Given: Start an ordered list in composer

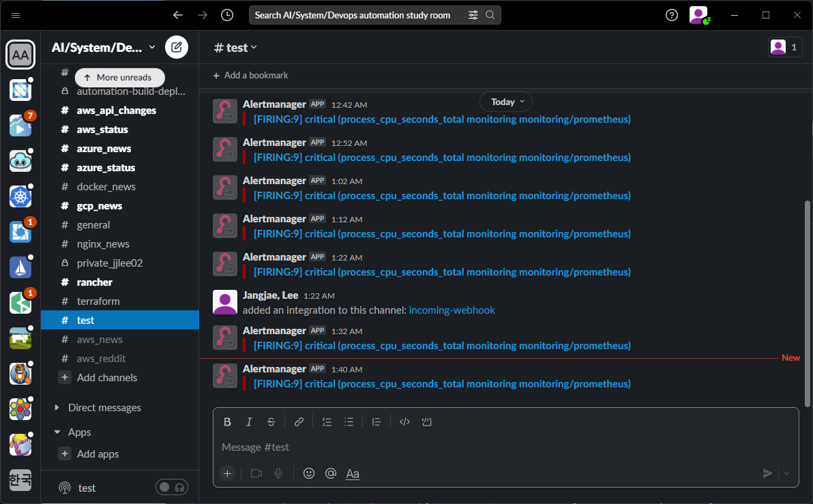Looking at the screenshot, I should pyautogui.click(x=327, y=422).
